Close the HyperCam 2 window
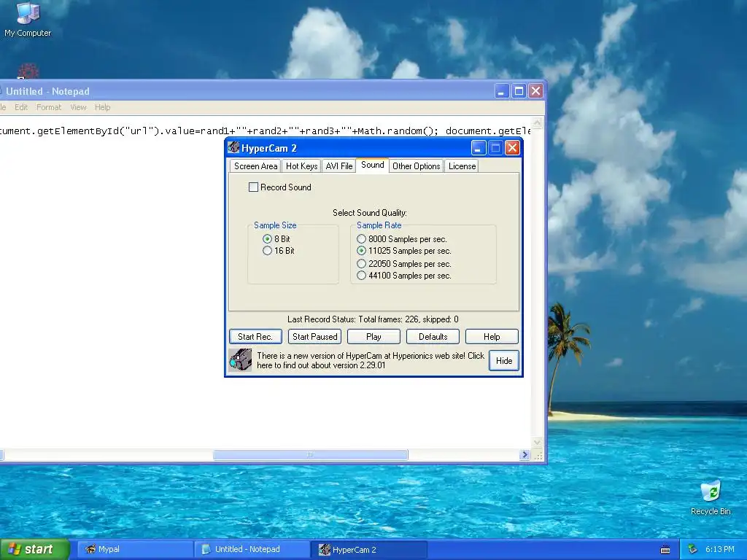 click(x=512, y=148)
